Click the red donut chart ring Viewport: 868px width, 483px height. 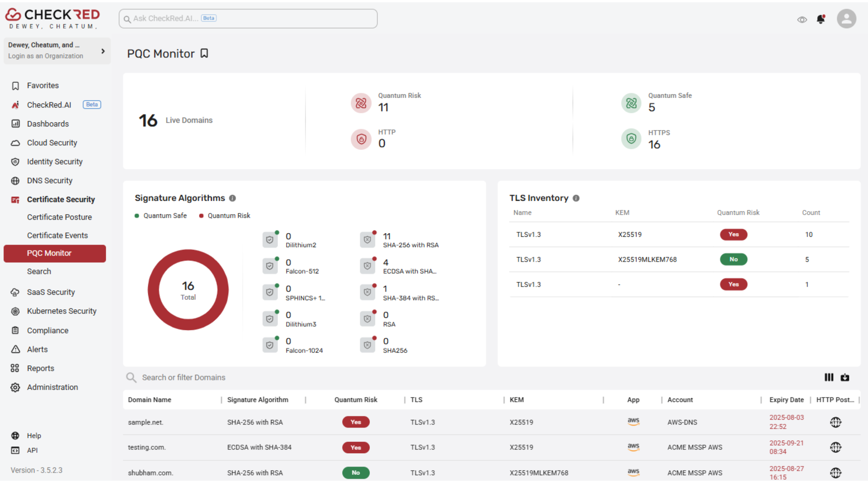(154, 289)
